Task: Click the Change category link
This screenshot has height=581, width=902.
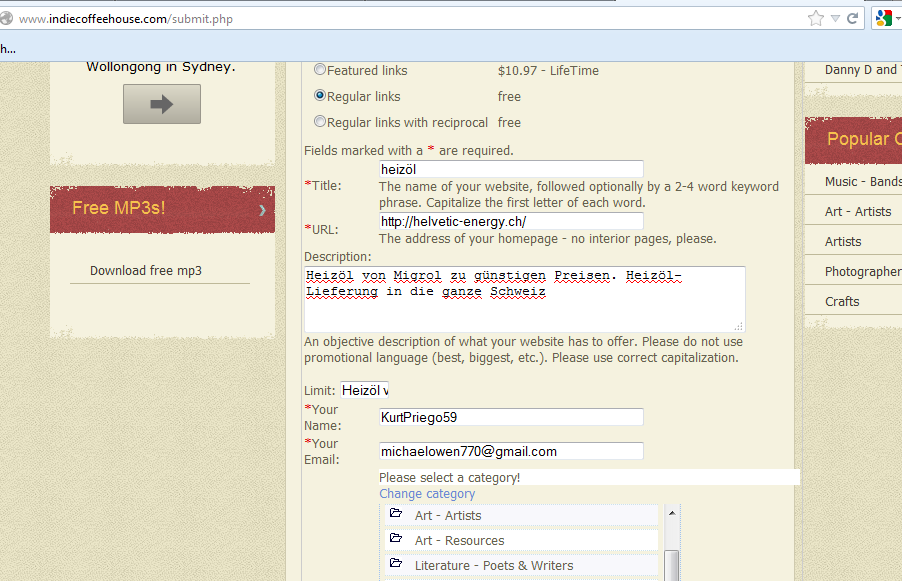Action: (x=427, y=494)
